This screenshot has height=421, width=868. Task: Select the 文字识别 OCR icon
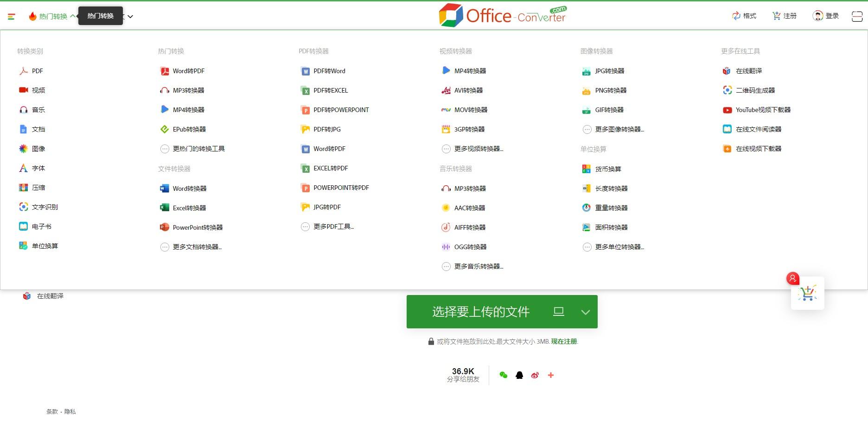point(24,207)
